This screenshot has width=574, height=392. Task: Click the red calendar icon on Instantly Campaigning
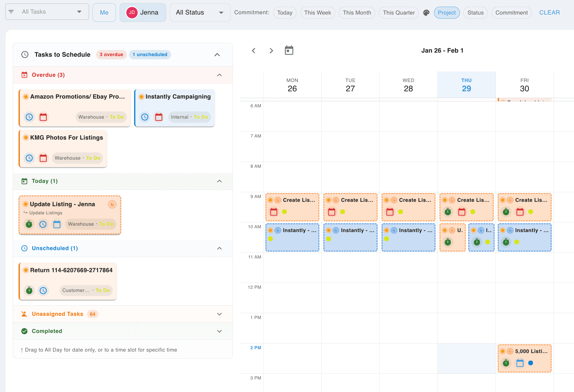(159, 117)
